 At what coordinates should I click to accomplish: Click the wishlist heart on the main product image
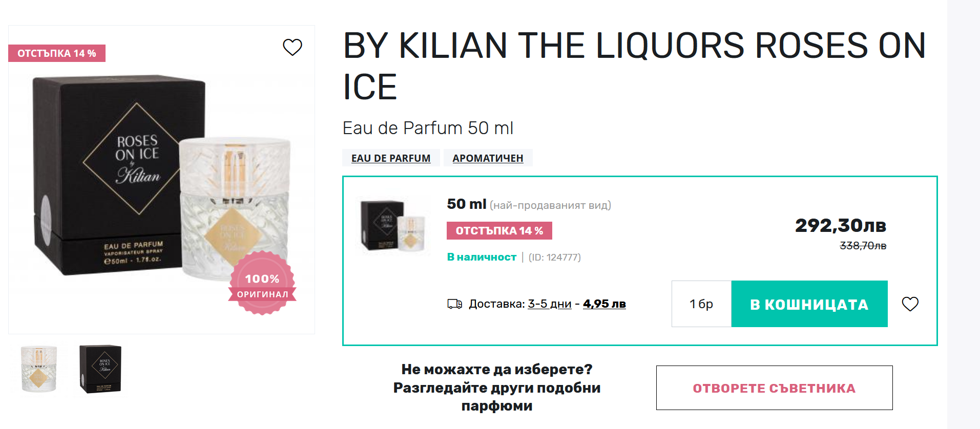(x=293, y=47)
